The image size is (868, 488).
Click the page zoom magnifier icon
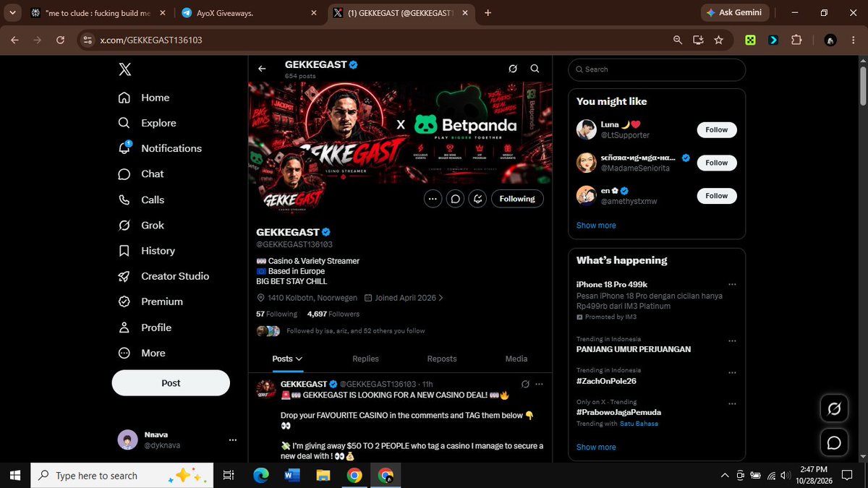(x=678, y=40)
